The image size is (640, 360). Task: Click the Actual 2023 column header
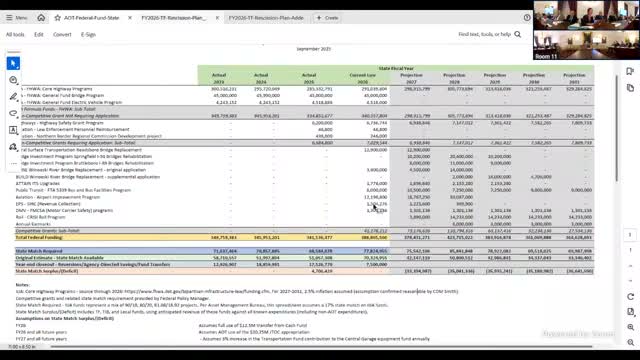pyautogui.click(x=219, y=78)
